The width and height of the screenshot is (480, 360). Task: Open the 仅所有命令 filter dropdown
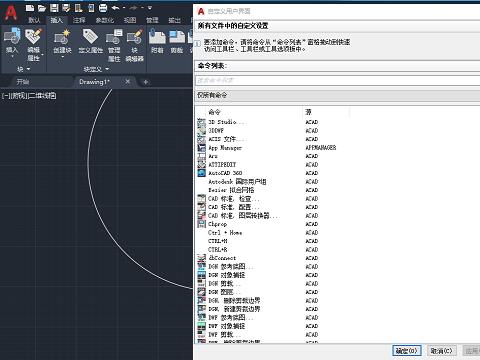(x=337, y=95)
